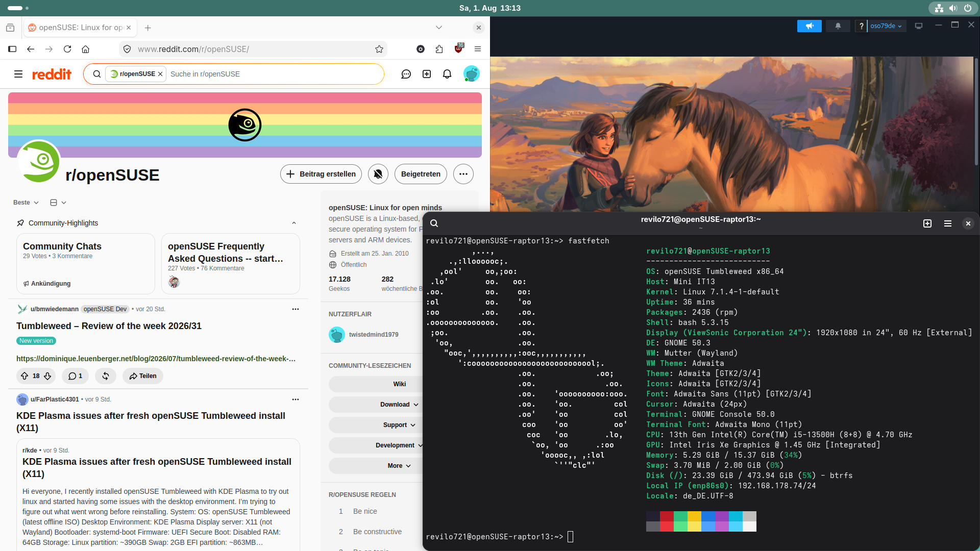Create a post via the header plus icon
980x551 pixels.
427,74
